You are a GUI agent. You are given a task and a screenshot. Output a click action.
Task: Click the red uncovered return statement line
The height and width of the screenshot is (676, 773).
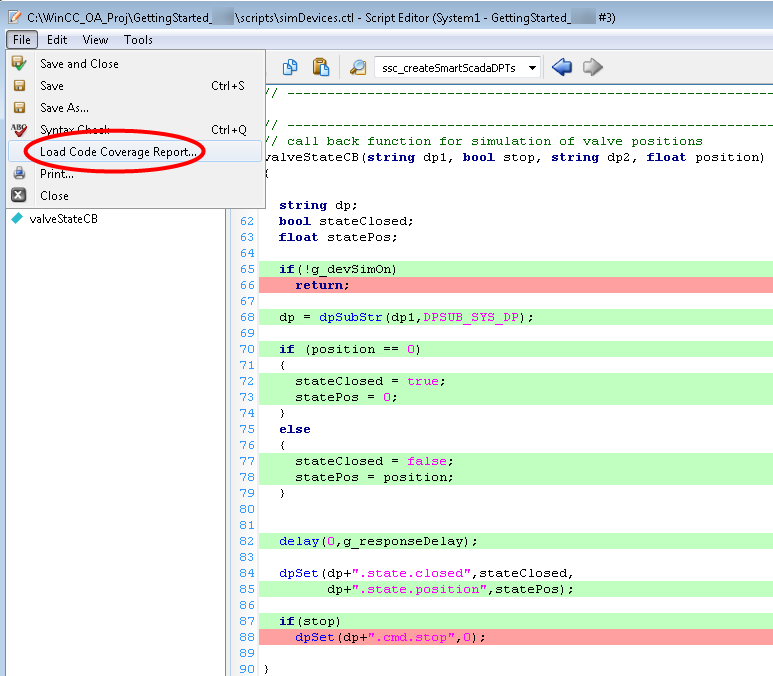[x=322, y=285]
